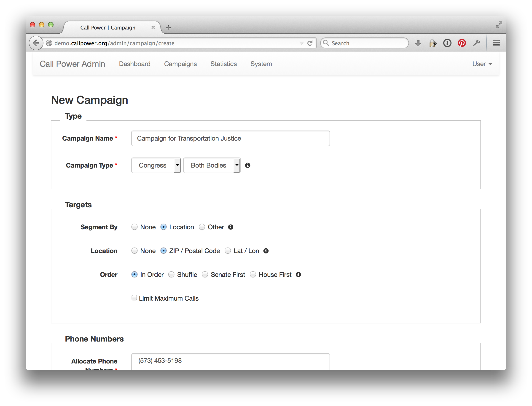This screenshot has width=532, height=406.
Task: Click the Order info icon
Action: [298, 275]
